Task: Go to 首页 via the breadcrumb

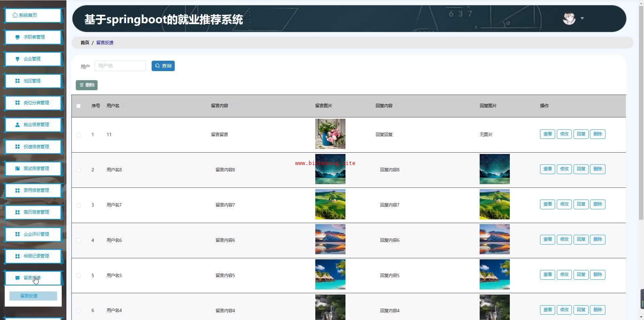Action: pos(85,43)
